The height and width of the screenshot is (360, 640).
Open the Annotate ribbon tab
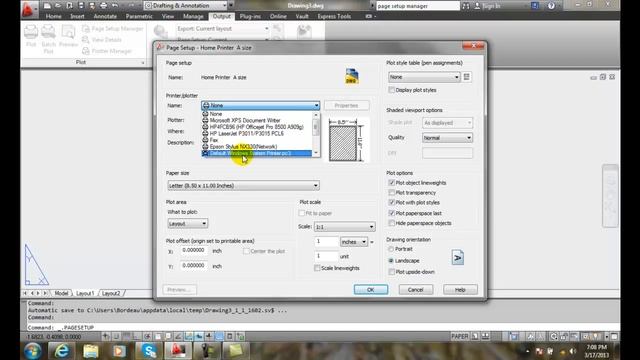[x=105, y=16]
